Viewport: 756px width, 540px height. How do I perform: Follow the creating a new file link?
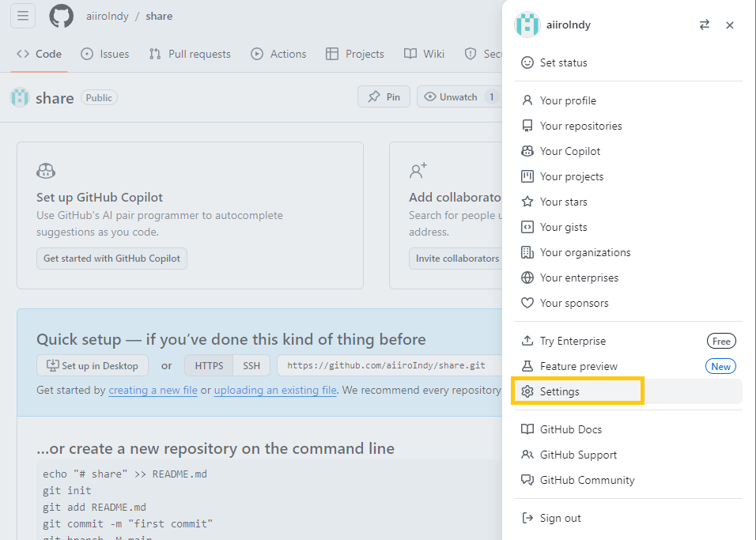(153, 390)
